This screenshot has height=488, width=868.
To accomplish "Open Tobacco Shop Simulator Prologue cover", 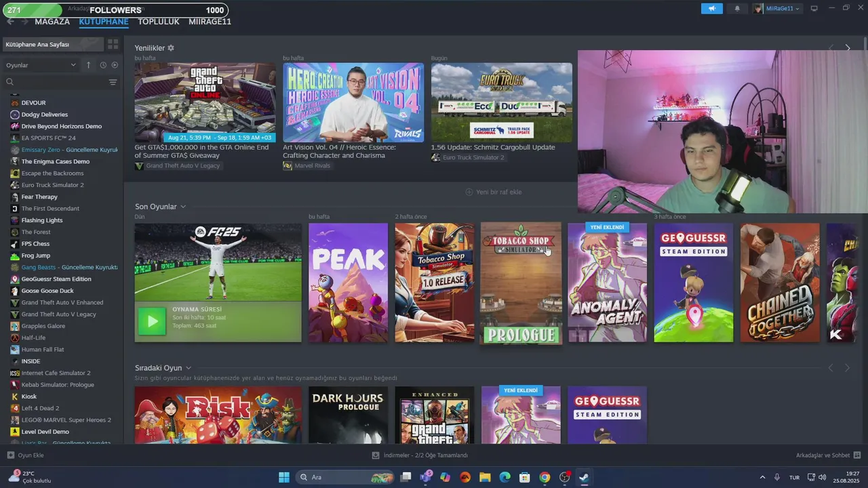I will 521,283.
